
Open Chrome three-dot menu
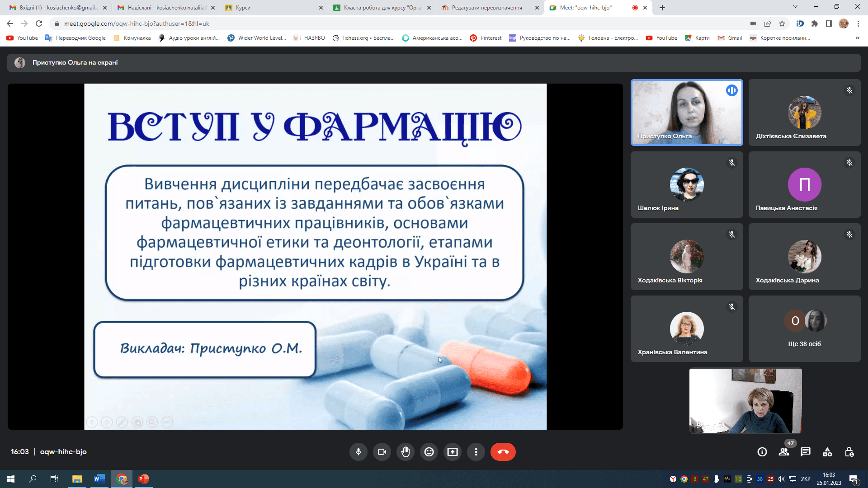point(858,23)
